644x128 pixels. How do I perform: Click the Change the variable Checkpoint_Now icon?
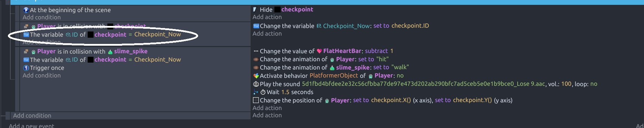256,26
